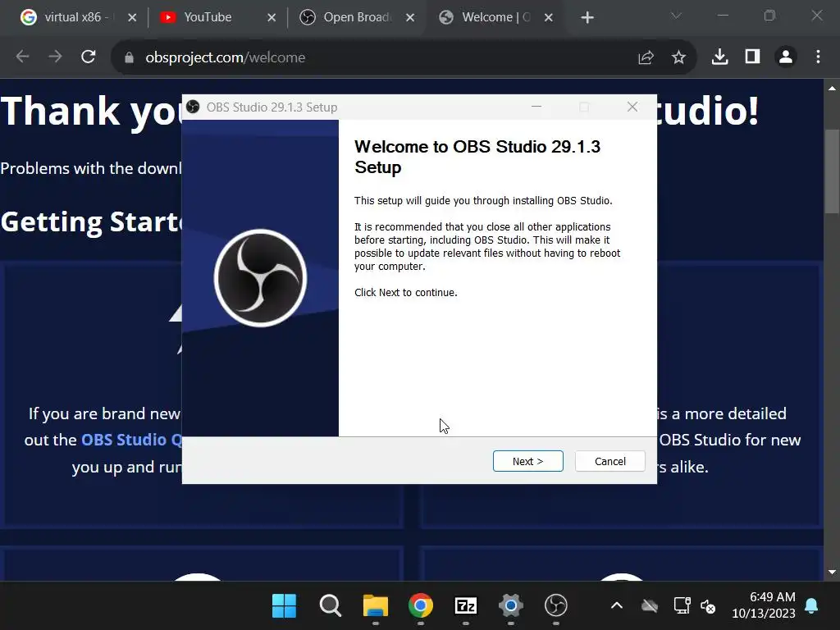
Task: Open Chrome profile menu
Action: [786, 57]
